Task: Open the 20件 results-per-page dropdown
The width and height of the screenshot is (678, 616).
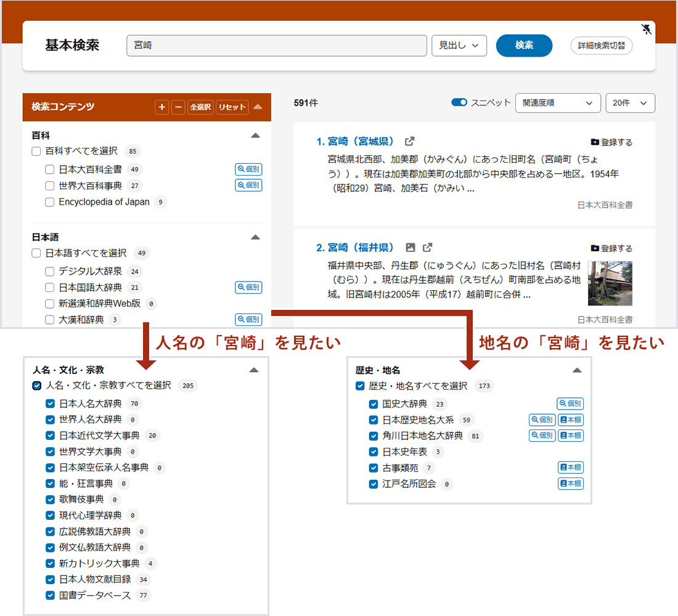Action: tap(630, 103)
